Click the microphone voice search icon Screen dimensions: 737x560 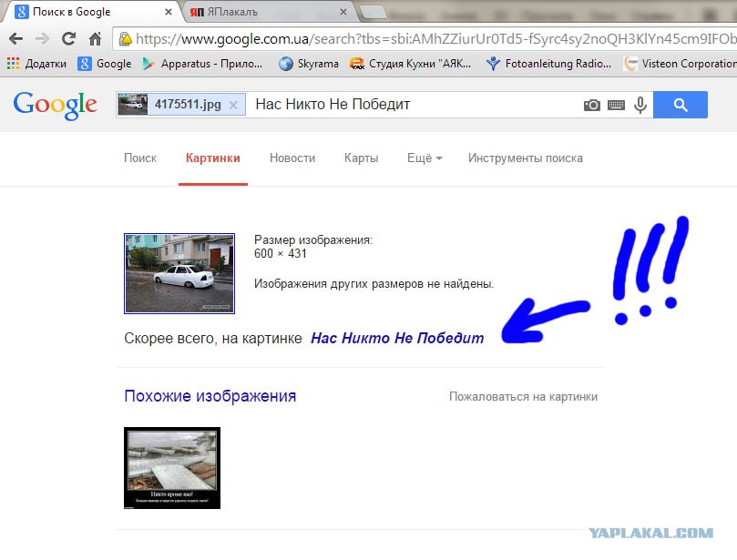[x=640, y=105]
